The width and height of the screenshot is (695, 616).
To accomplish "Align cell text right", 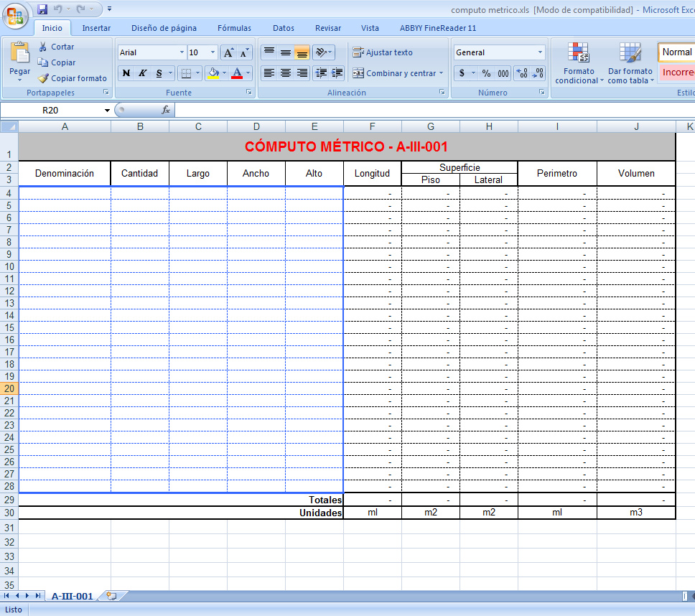I will (302, 73).
